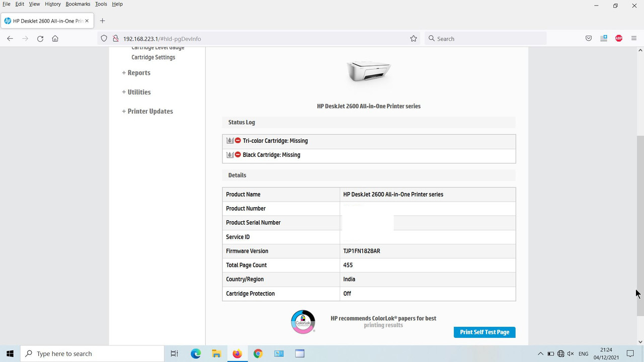
Task: Click the Cartridge Protection value Off
Action: pos(347,294)
